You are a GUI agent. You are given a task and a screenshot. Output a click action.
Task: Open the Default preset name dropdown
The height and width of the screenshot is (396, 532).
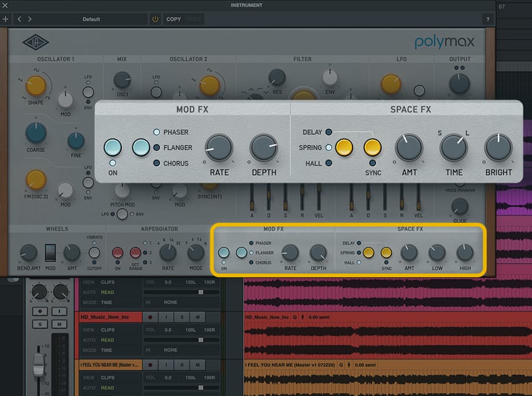pyautogui.click(x=92, y=19)
